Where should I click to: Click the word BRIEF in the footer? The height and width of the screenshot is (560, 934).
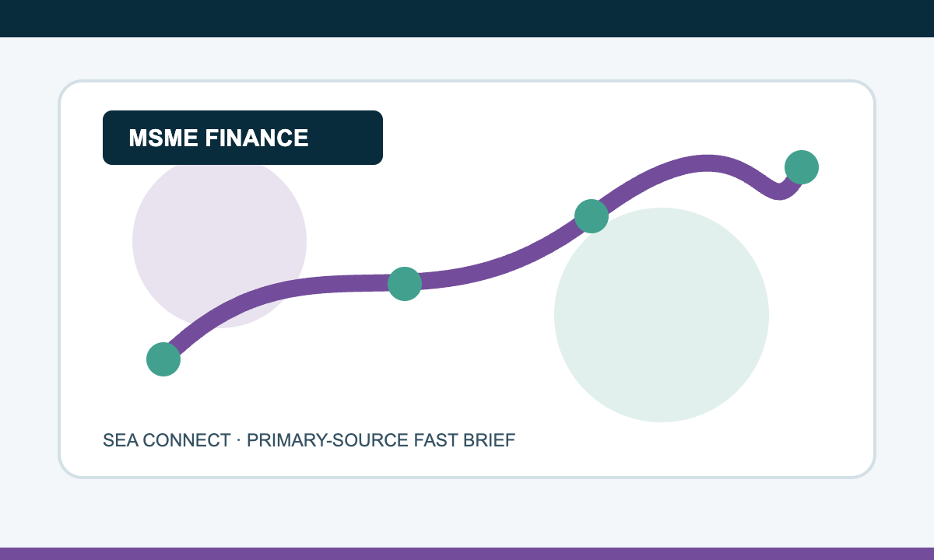[486, 440]
